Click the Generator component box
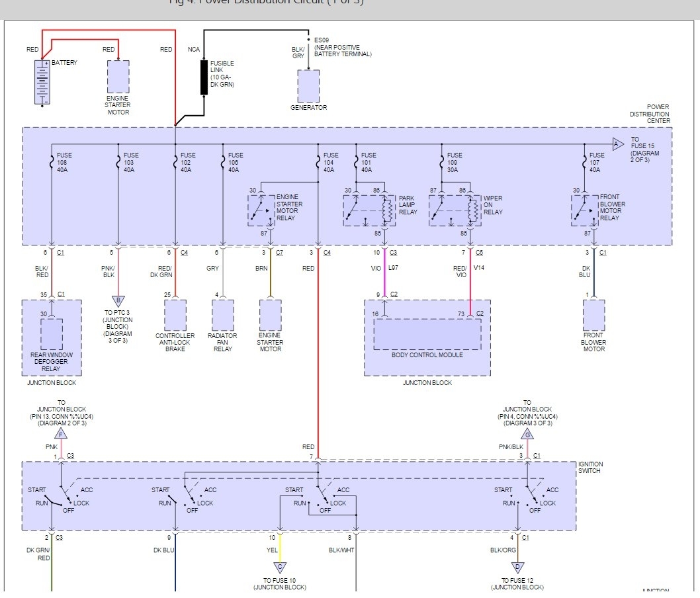 click(308, 86)
